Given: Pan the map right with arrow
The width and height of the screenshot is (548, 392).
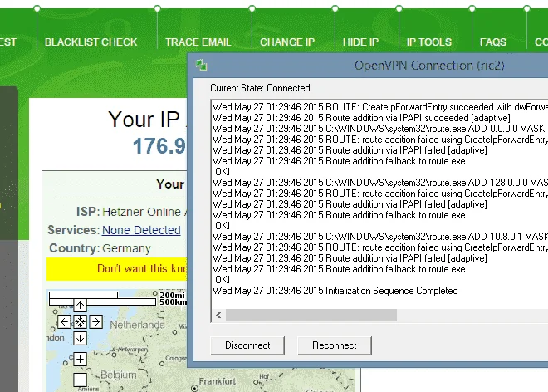Looking at the screenshot, I should tap(95, 321).
